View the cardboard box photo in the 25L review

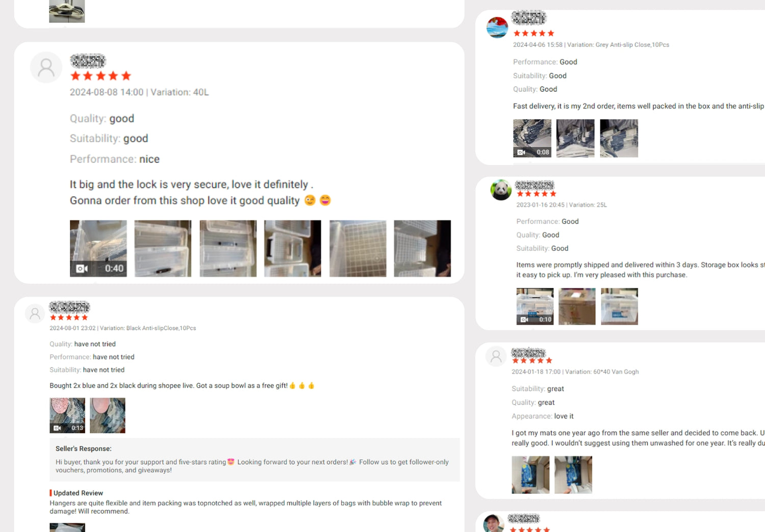577,306
